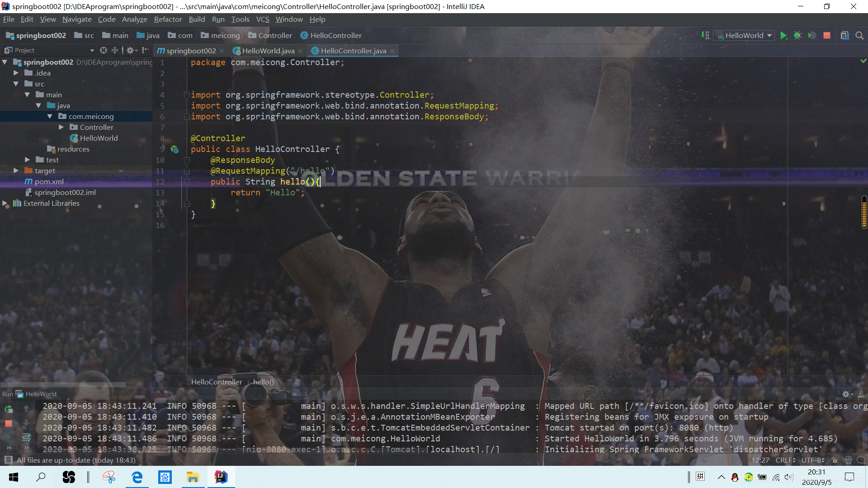Viewport: 868px width, 488px height.
Task: Change file encoding UTF-8
Action: coord(813,460)
